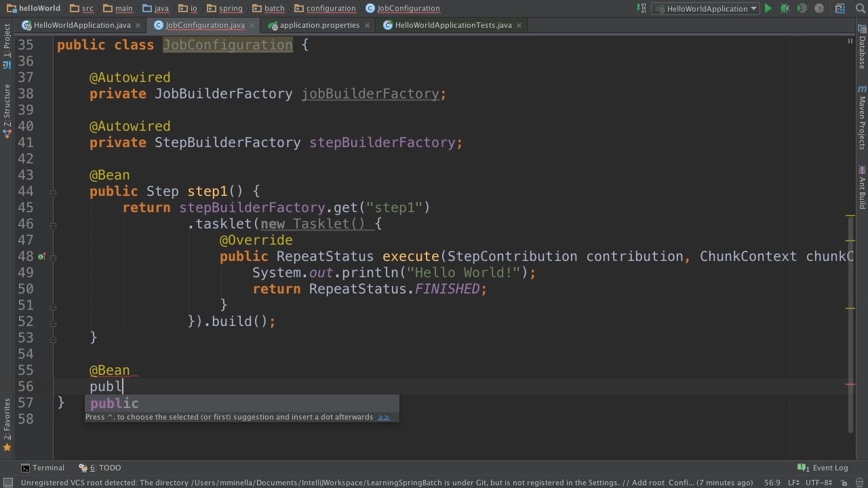Change the UTF-8 file encoding
Image resolution: width=868 pixels, height=488 pixels.
pos(818,483)
